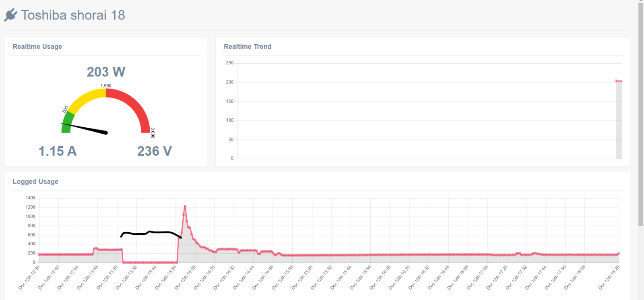This screenshot has width=644, height=300.
Task: Click the 203 W power reading
Action: 106,72
